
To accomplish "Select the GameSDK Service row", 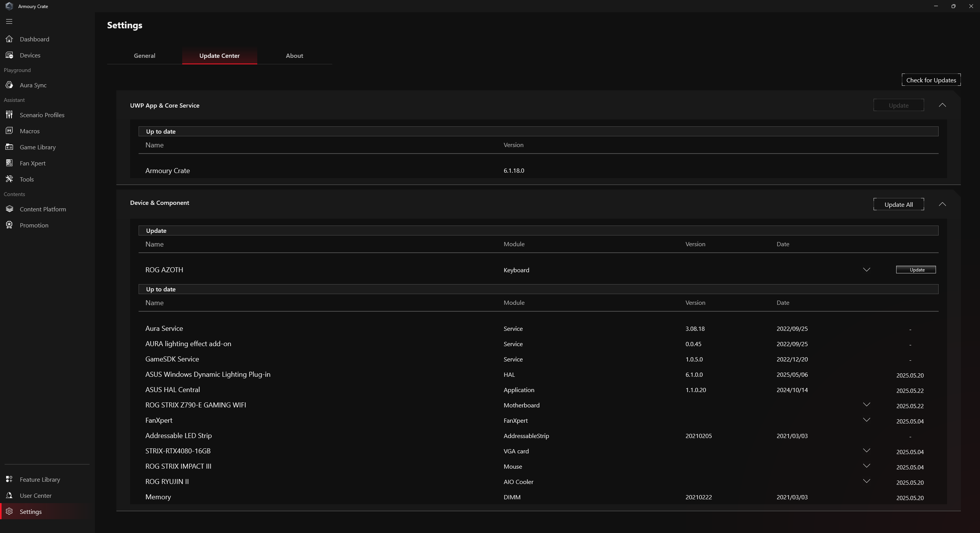I will [x=538, y=359].
